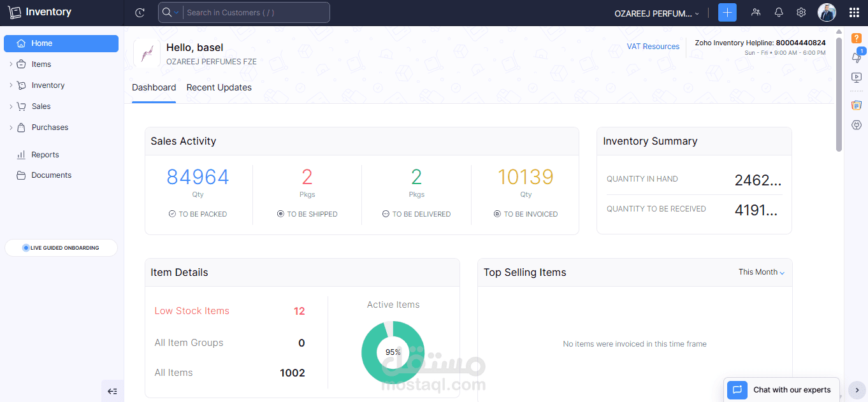
Task: Focus the Search in Customers field
Action: [x=256, y=13]
